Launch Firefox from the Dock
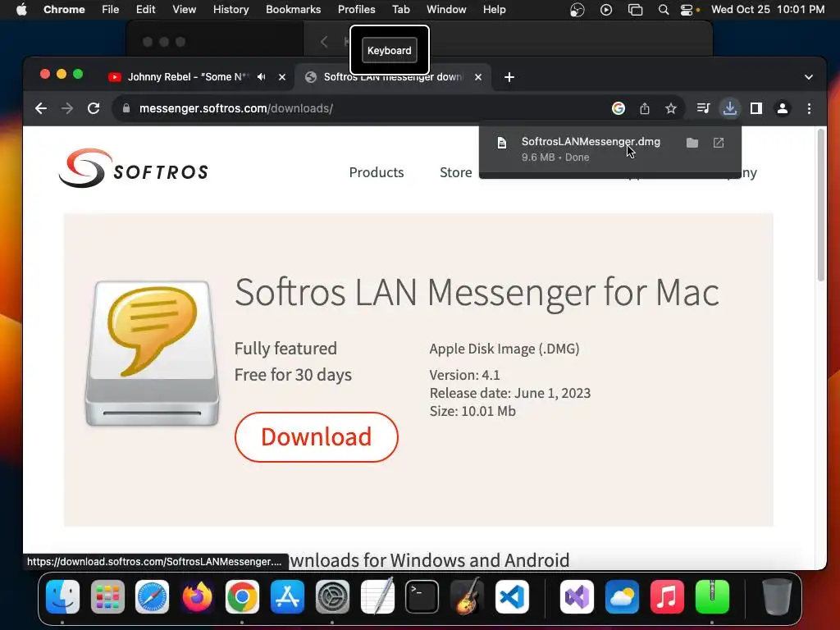 pyautogui.click(x=197, y=597)
